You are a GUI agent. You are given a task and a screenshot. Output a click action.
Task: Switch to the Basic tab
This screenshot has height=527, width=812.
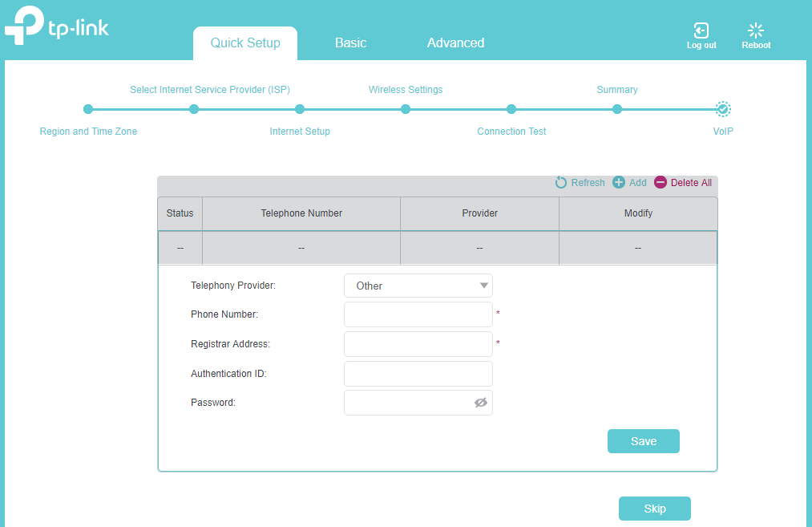[x=350, y=43]
